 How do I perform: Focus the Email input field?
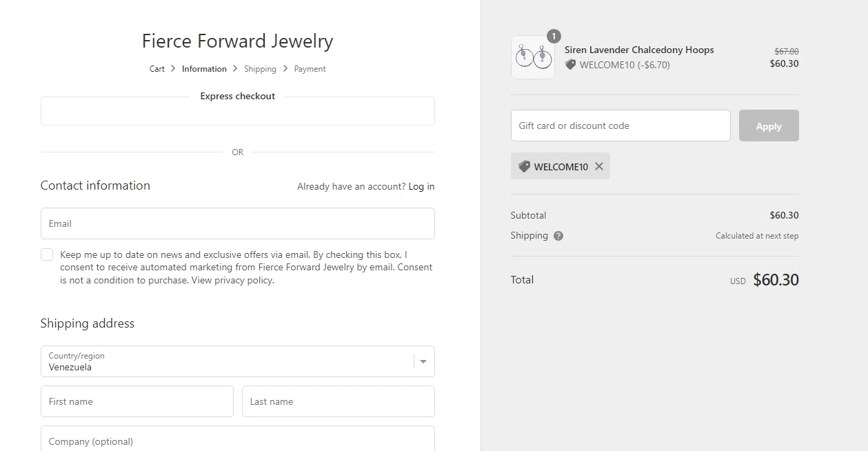tap(237, 223)
